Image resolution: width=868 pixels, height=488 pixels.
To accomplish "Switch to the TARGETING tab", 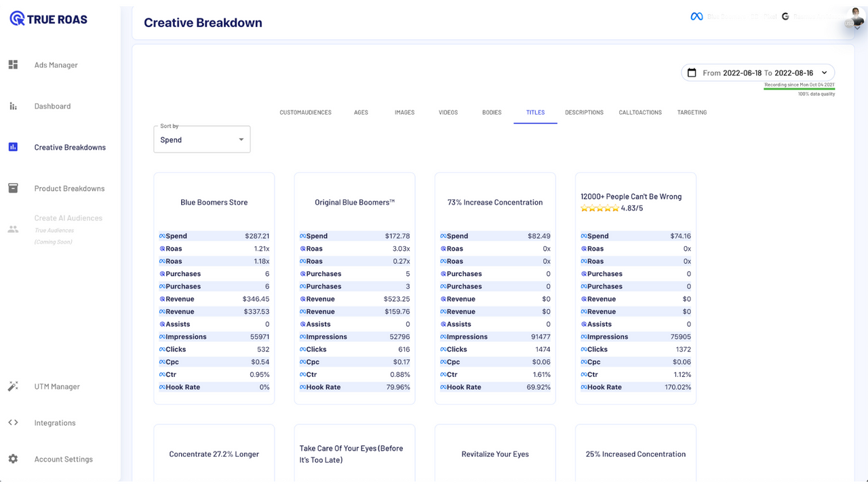I will click(x=692, y=113).
